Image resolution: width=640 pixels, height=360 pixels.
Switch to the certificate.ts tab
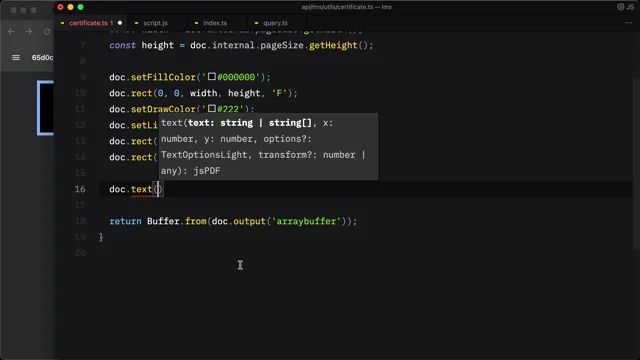pos(90,23)
